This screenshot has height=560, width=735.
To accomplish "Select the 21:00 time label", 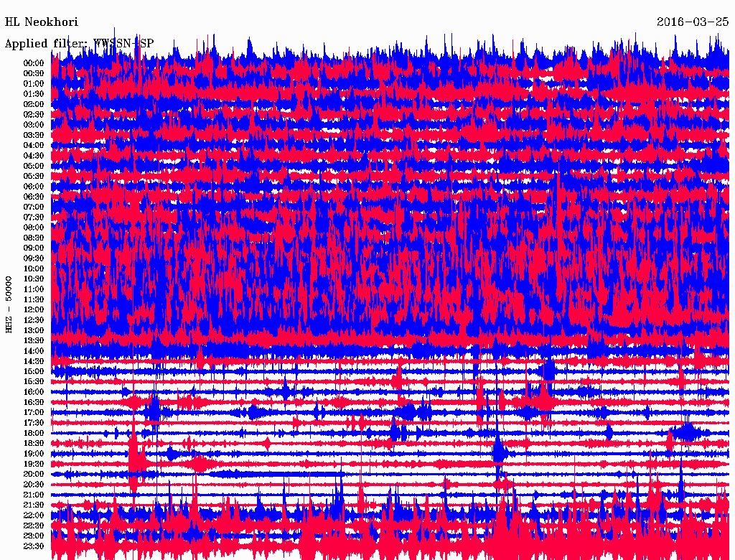I will click(34, 495).
